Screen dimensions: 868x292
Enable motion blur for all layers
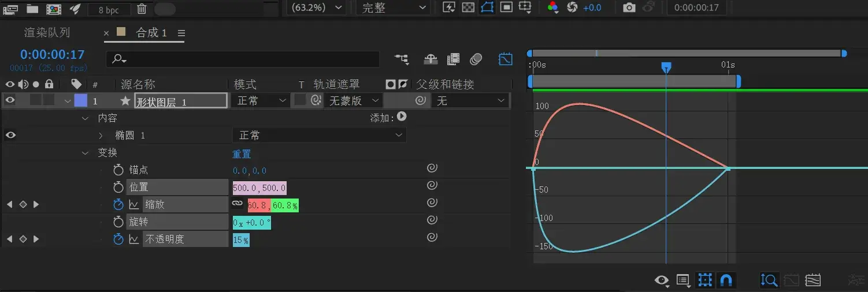476,59
